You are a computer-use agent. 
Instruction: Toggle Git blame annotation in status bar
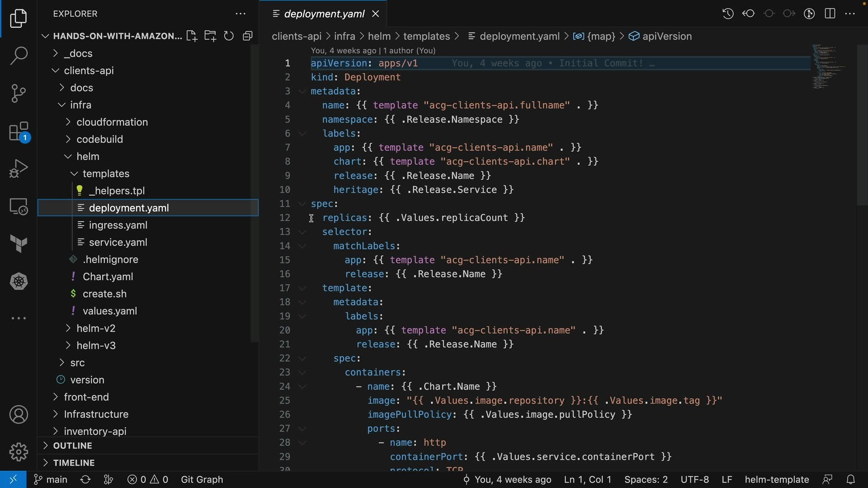click(x=507, y=479)
